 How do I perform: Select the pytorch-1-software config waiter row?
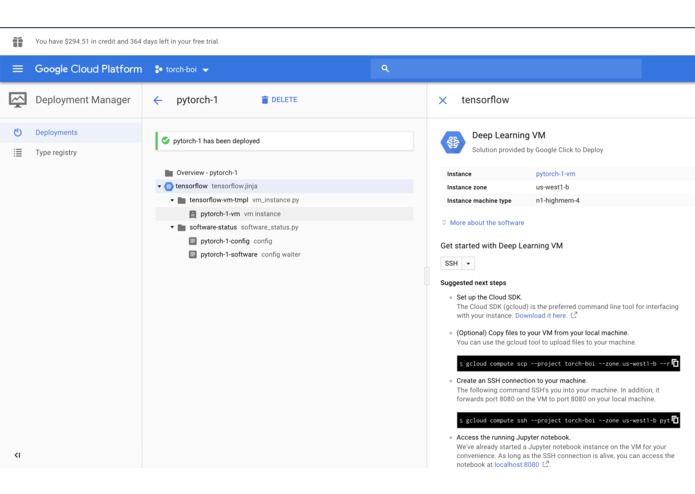[x=285, y=255]
